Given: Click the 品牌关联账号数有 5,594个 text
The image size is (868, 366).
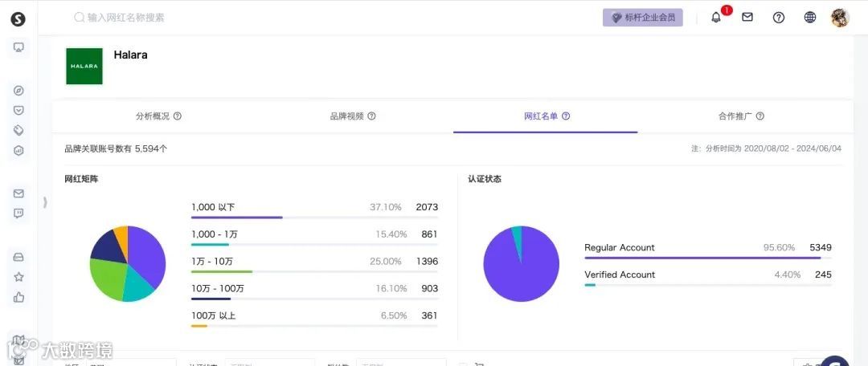Looking at the screenshot, I should [116, 148].
